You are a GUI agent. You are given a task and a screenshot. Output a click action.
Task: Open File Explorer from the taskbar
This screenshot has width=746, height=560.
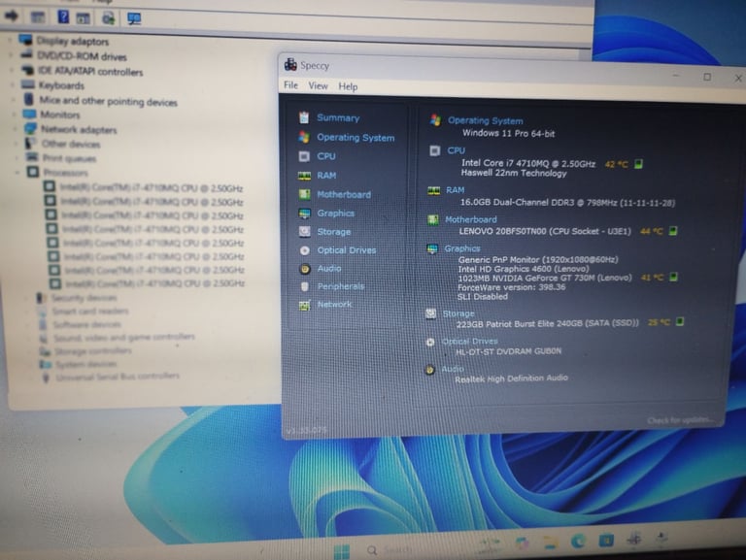[551, 543]
